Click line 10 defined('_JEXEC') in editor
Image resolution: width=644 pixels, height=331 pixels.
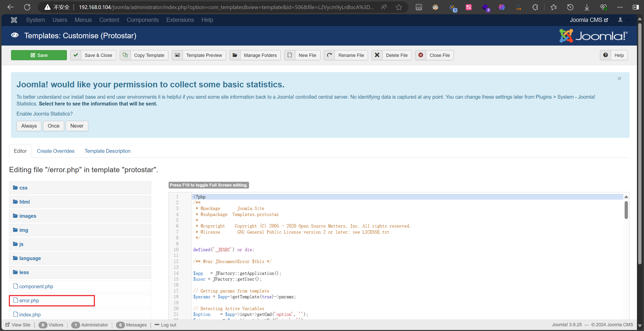(224, 250)
